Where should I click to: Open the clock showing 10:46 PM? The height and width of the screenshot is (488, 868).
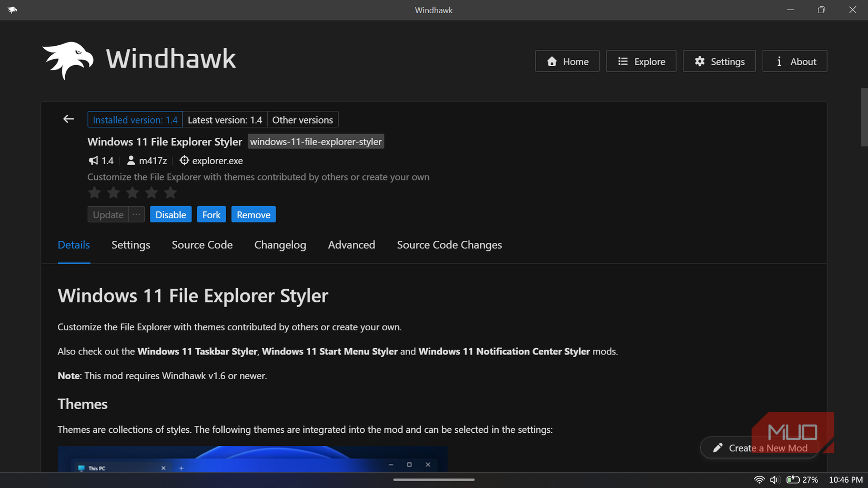(845, 480)
